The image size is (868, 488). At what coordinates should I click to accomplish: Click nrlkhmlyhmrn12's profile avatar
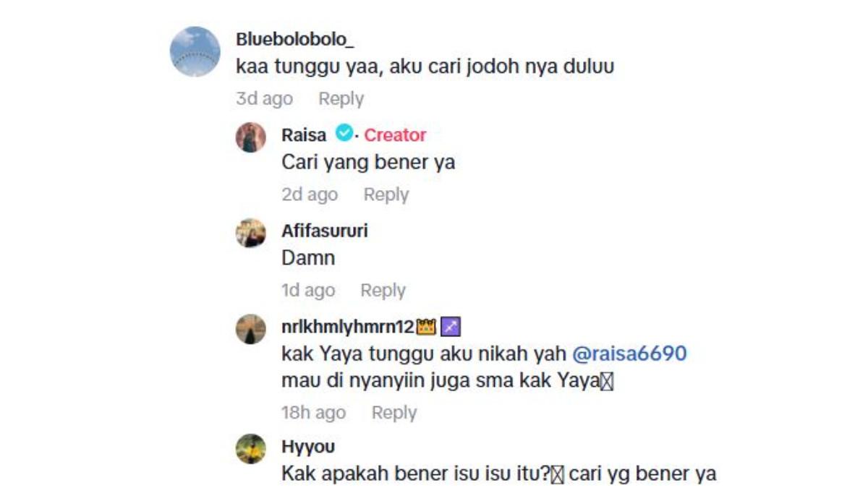click(x=251, y=329)
